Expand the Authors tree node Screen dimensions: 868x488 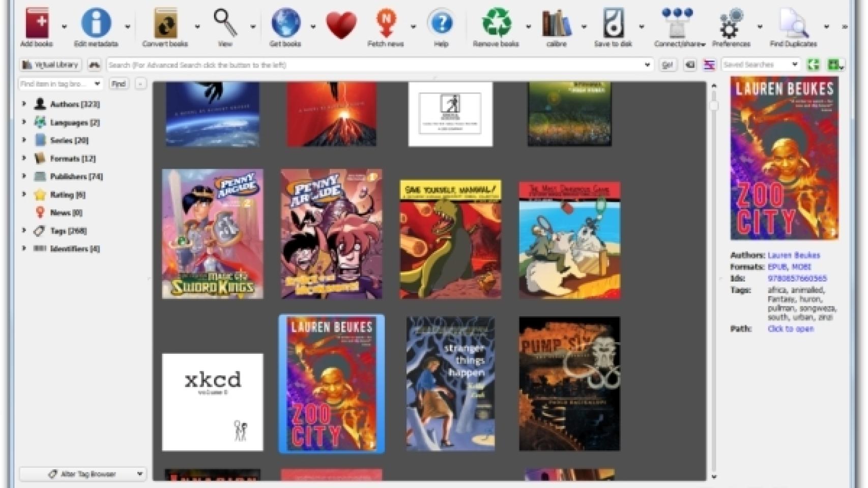[24, 104]
